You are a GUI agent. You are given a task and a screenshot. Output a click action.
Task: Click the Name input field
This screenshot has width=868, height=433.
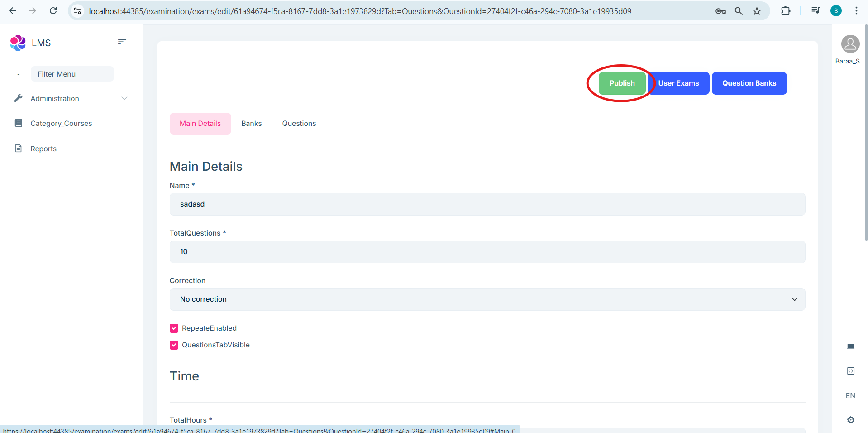[x=487, y=204]
